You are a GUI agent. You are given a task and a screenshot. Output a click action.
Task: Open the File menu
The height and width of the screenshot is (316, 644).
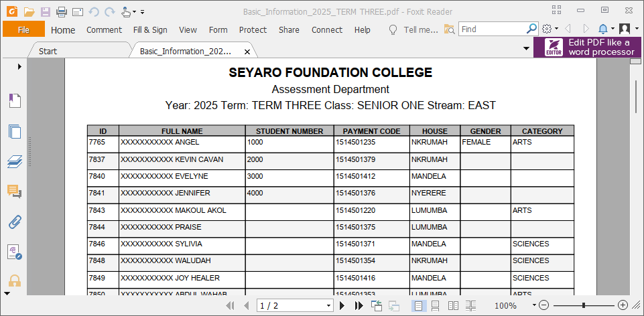tap(24, 29)
